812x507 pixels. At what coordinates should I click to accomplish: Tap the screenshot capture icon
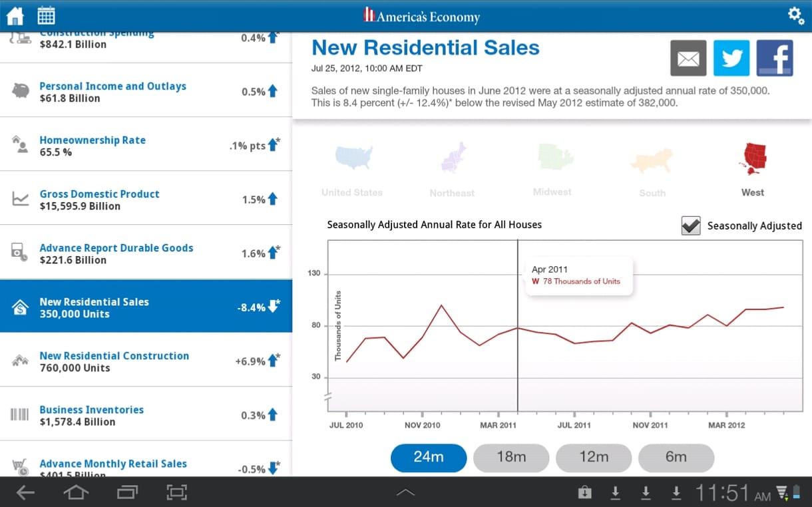176,492
